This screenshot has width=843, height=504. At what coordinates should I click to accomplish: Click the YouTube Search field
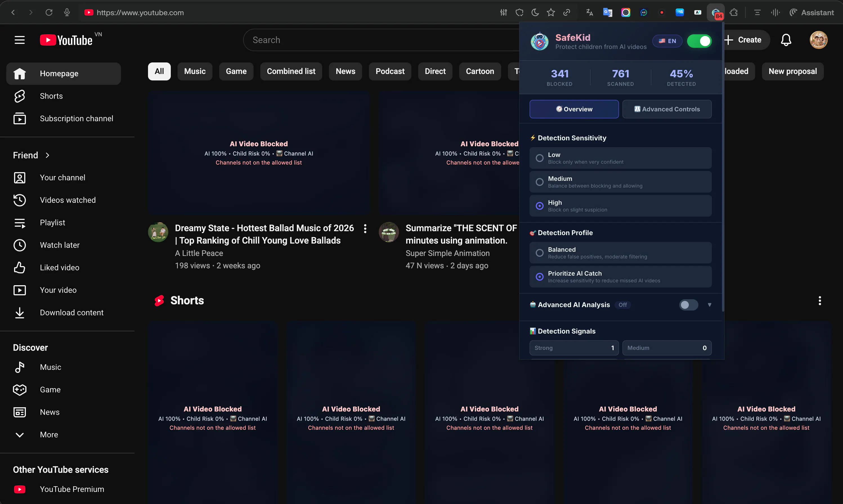point(380,40)
